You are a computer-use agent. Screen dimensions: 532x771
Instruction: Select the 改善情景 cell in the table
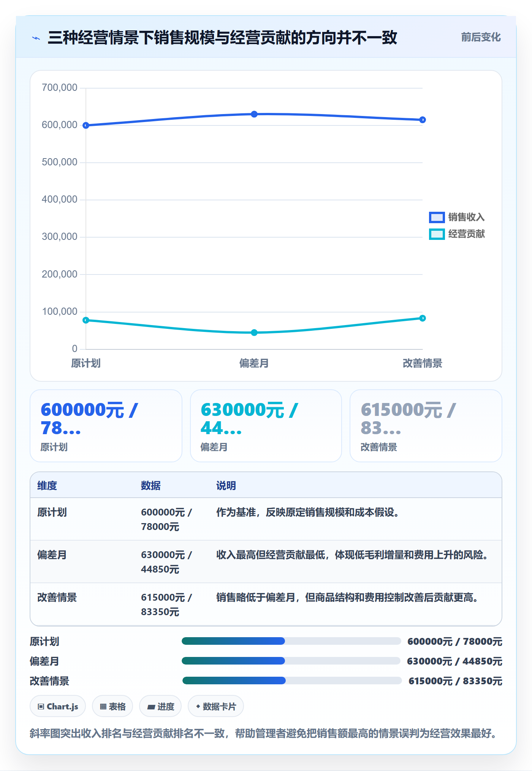[57, 598]
